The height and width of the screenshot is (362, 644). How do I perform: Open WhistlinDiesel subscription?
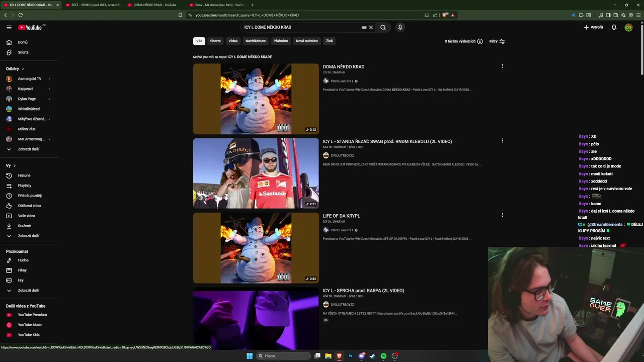coord(29,109)
